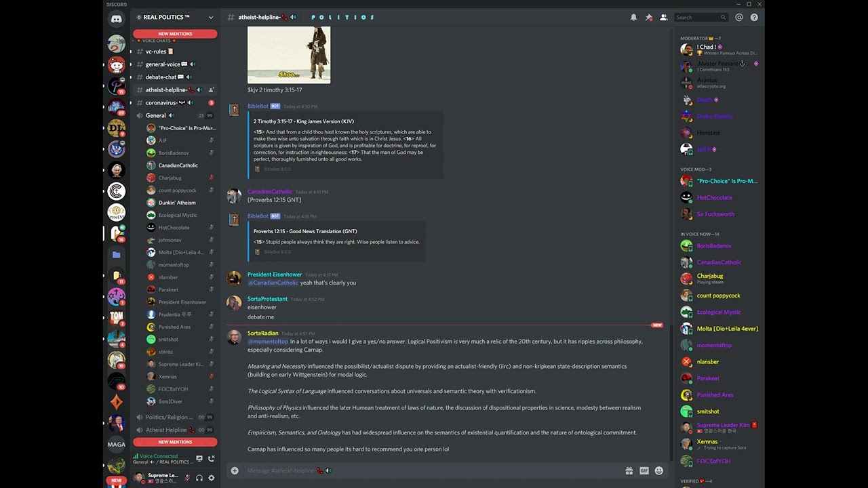Open Xemnas in the member list
Screen dimensions: 868x488
(719, 445)
